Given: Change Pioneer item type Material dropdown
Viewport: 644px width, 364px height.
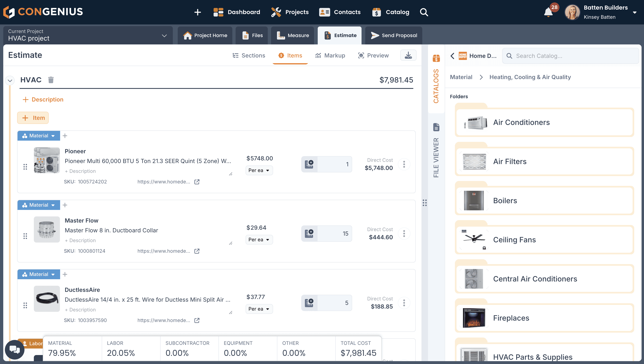Looking at the screenshot, I should click(x=39, y=136).
